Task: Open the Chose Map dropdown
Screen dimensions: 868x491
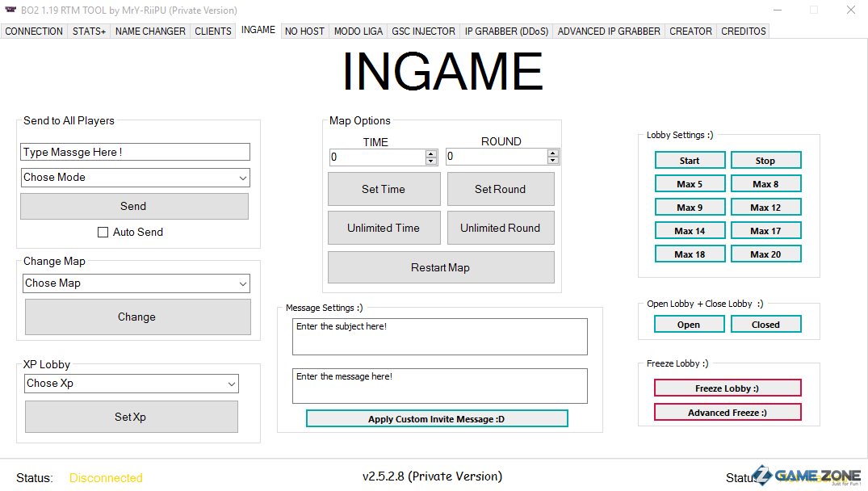Action: pos(242,283)
